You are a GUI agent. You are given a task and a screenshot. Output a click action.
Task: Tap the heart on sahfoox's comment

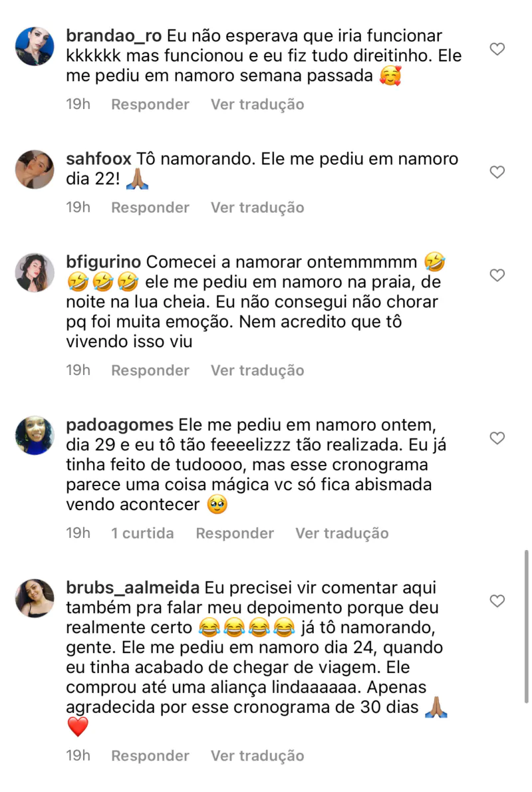497,172
